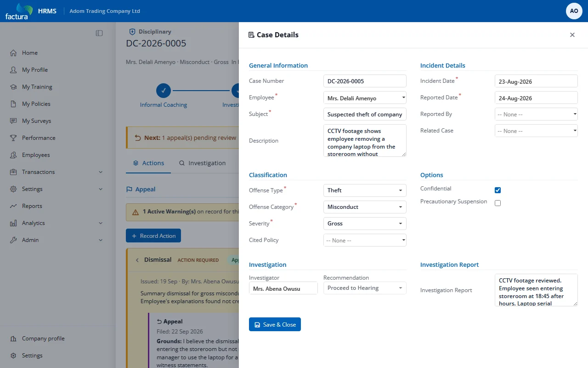Click the Incident Date field
This screenshot has width=588, height=368.
(536, 81)
